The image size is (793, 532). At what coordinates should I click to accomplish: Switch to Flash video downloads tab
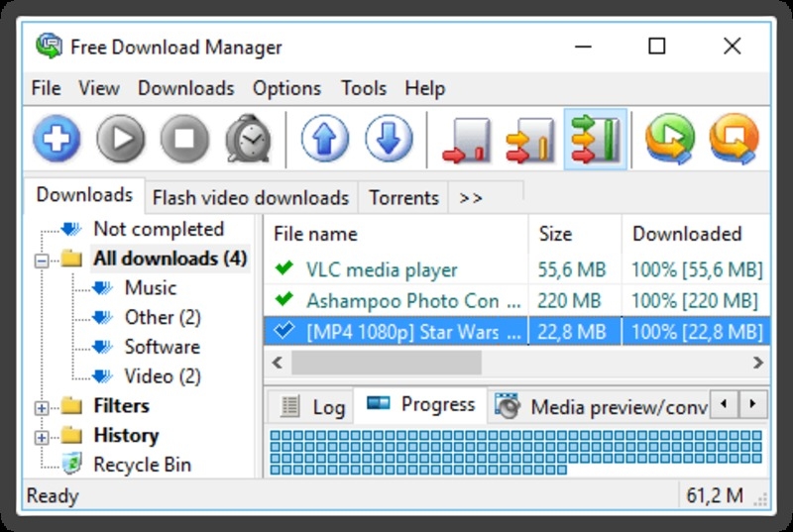pyautogui.click(x=251, y=197)
